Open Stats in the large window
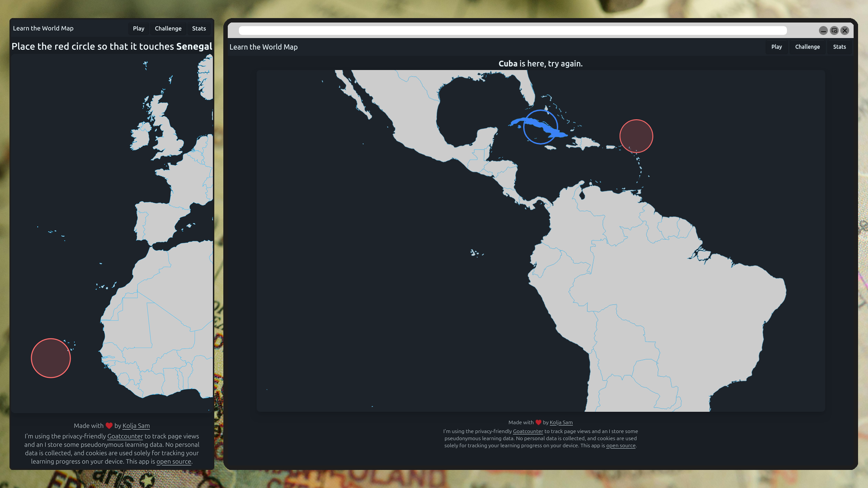The image size is (868, 488). [839, 47]
